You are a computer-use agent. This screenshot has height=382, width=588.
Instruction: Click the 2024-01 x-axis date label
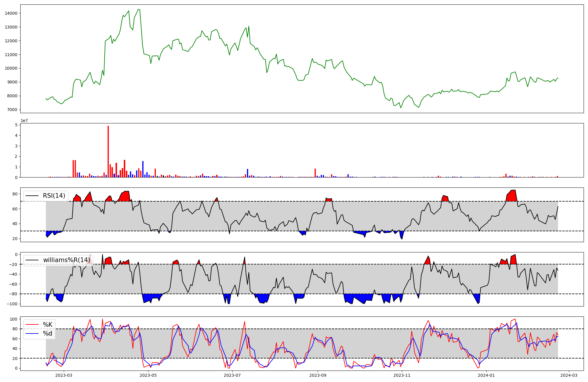click(x=486, y=375)
